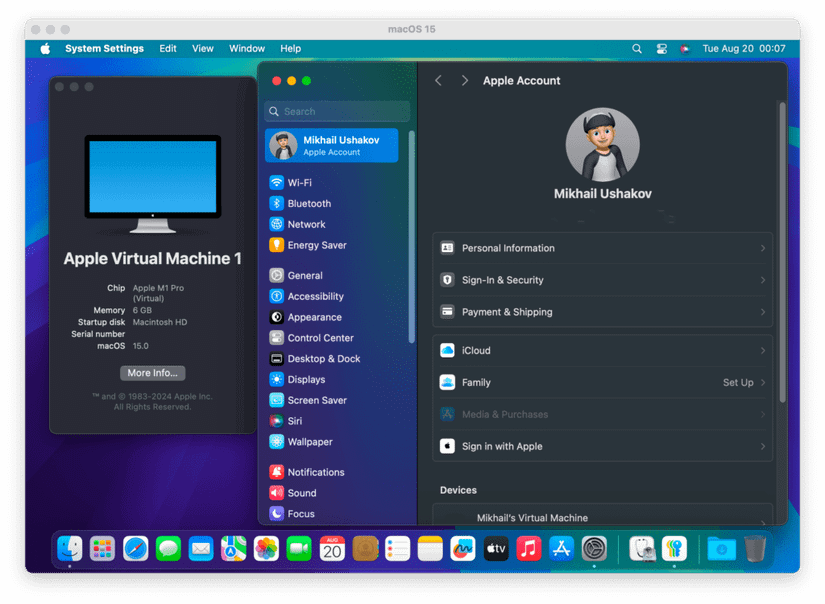Screen dimensions: 825x604
Task: Launch Music from the Dock
Action: (x=528, y=548)
